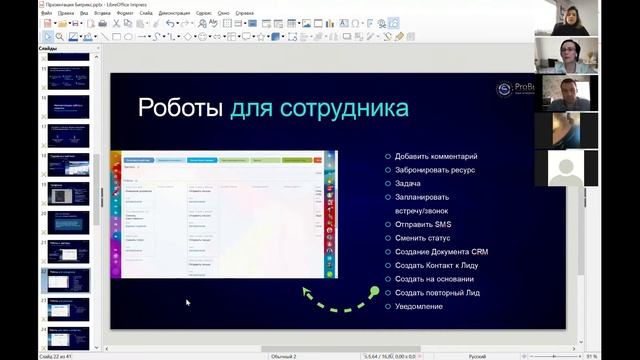Screen dimensions: 640x360
Task: Open the Справка menu
Action: tap(244, 13)
